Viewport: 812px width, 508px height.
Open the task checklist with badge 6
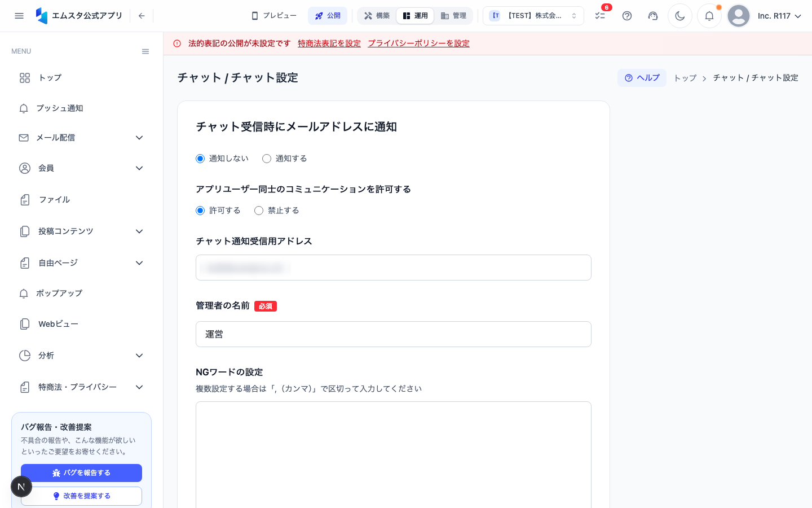coord(600,16)
